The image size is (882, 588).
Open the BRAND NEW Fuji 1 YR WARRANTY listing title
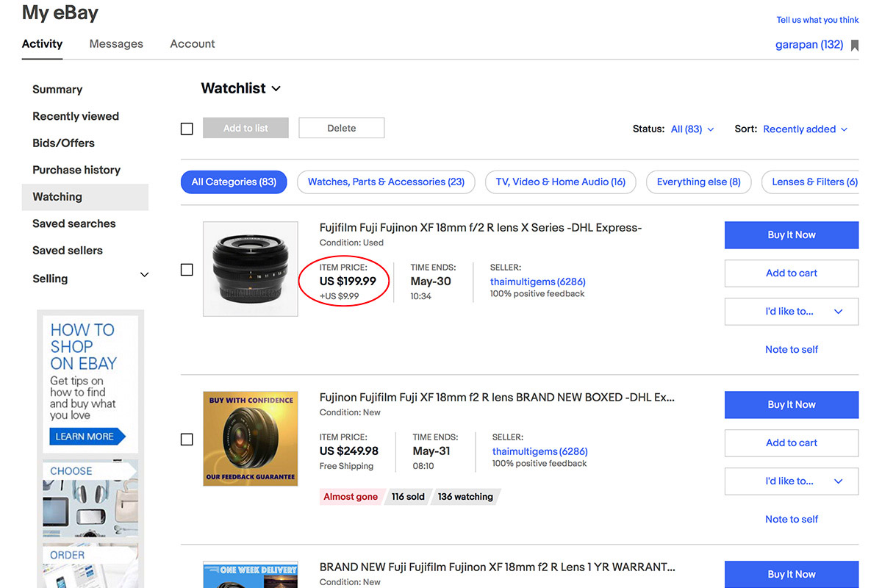tap(497, 567)
